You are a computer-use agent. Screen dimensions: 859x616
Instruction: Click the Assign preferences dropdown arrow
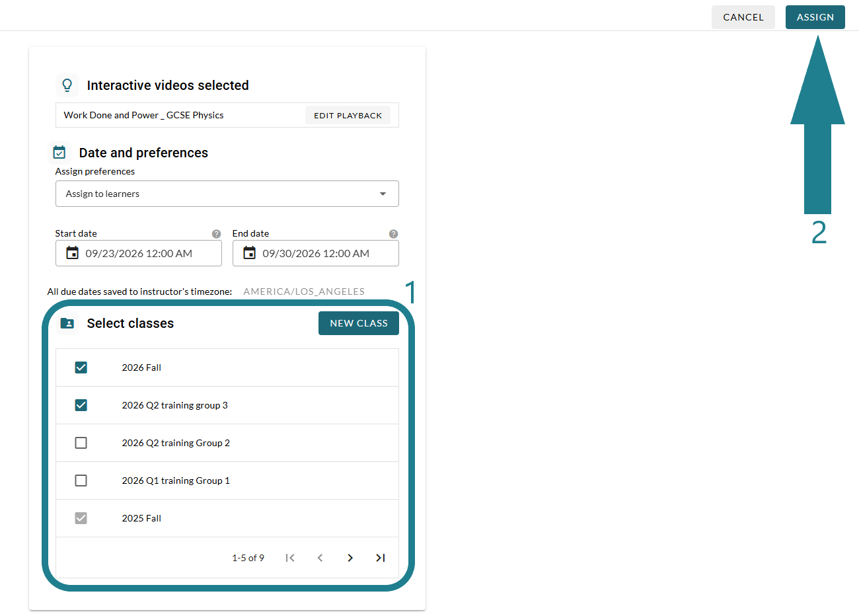click(383, 194)
